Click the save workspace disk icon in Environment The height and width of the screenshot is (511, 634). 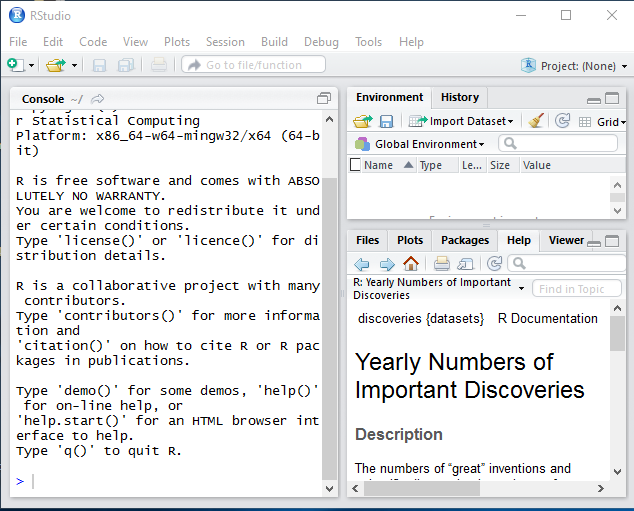[x=386, y=121]
